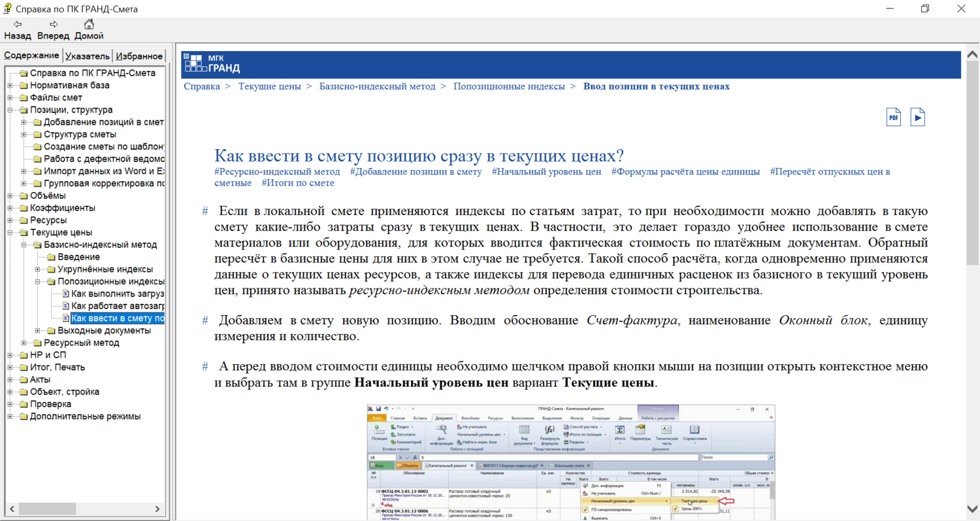Click the folder icon beside Итог, Печать
This screenshot has width=980, height=521.
[x=24, y=367]
